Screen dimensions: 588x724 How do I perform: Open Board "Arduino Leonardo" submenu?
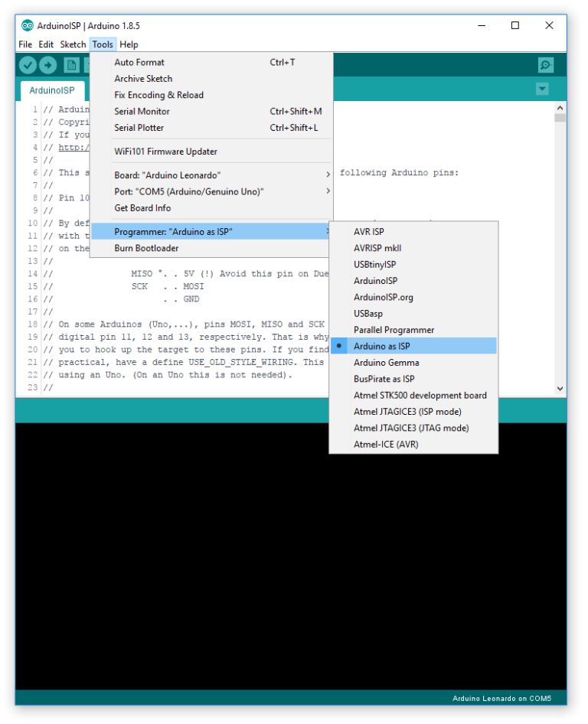tap(211, 175)
